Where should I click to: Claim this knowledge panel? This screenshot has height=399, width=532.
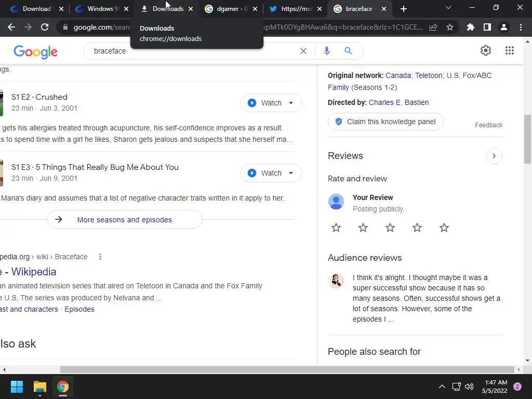386,122
